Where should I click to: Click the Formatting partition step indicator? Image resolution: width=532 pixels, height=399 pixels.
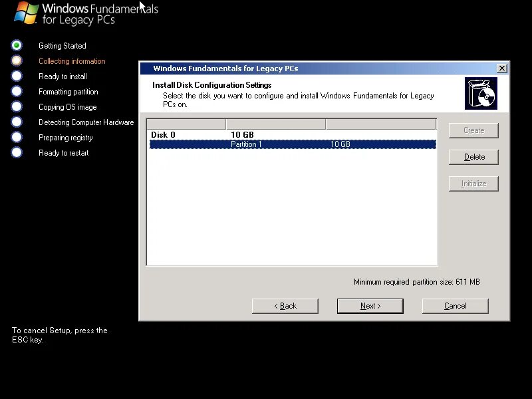tap(16, 91)
